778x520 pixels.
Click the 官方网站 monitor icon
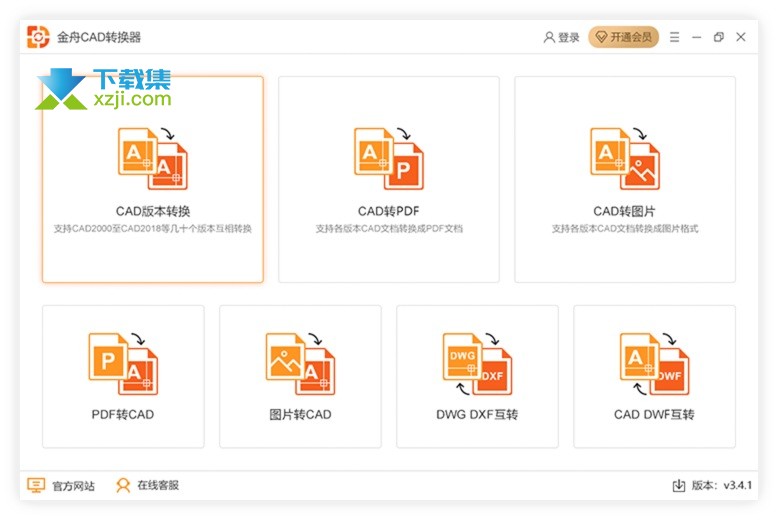(36, 486)
